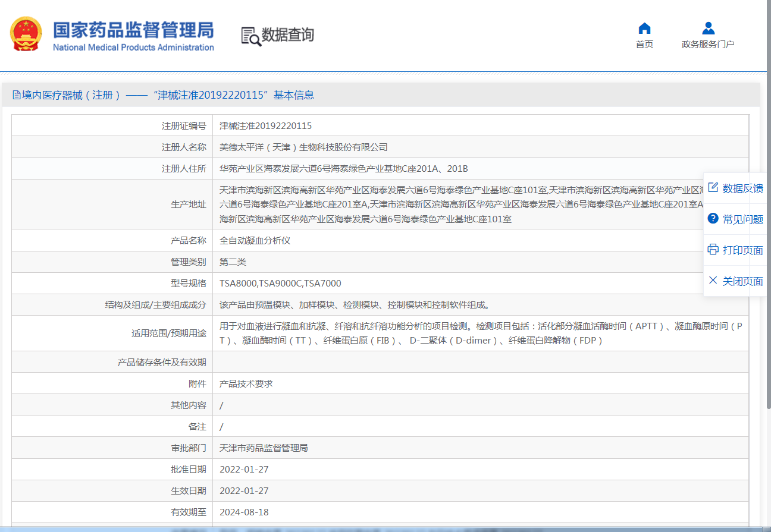The width and height of the screenshot is (771, 532).
Task: Click the 注册人名称 label
Action: point(184,147)
